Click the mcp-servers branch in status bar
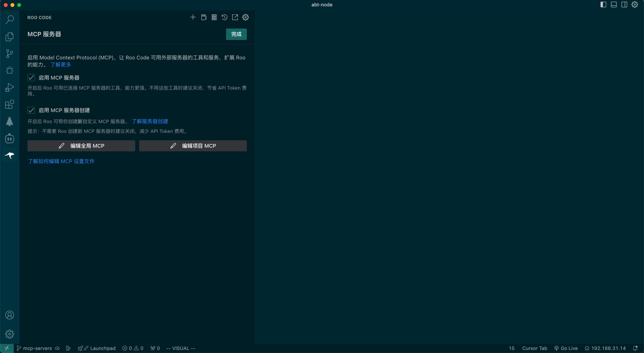The image size is (644, 353). coord(37,348)
